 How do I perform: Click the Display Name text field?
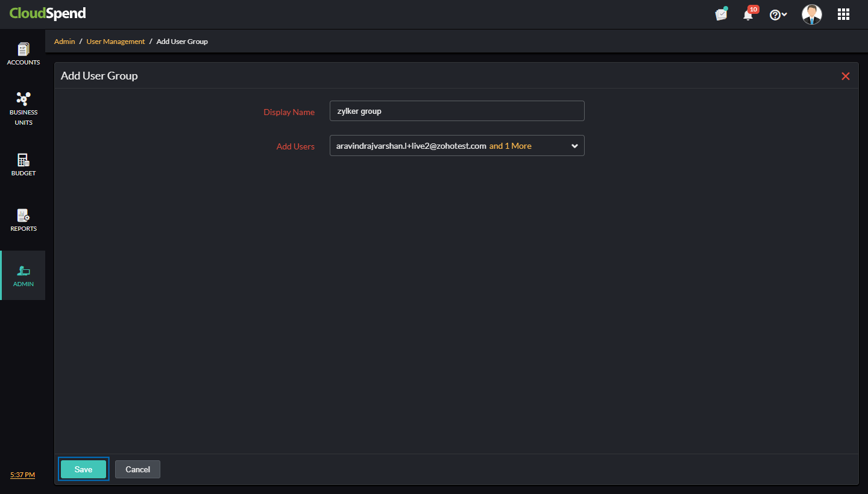point(456,111)
